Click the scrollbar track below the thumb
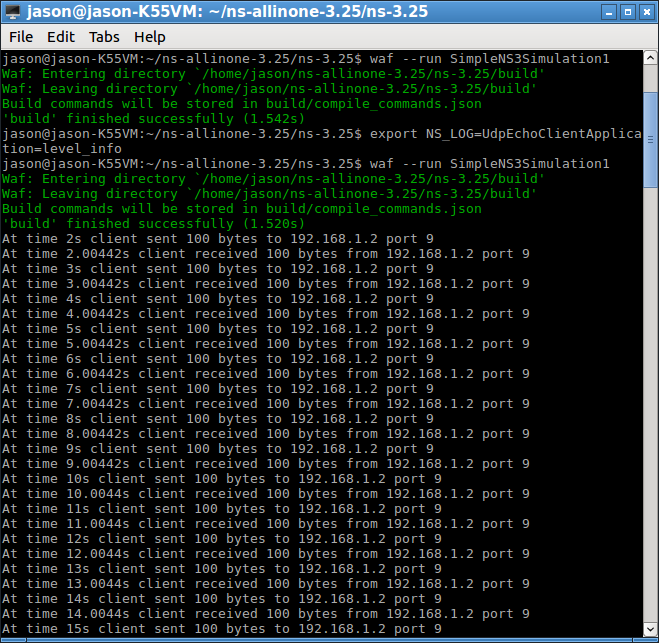This screenshot has height=643, width=659. tap(650, 403)
